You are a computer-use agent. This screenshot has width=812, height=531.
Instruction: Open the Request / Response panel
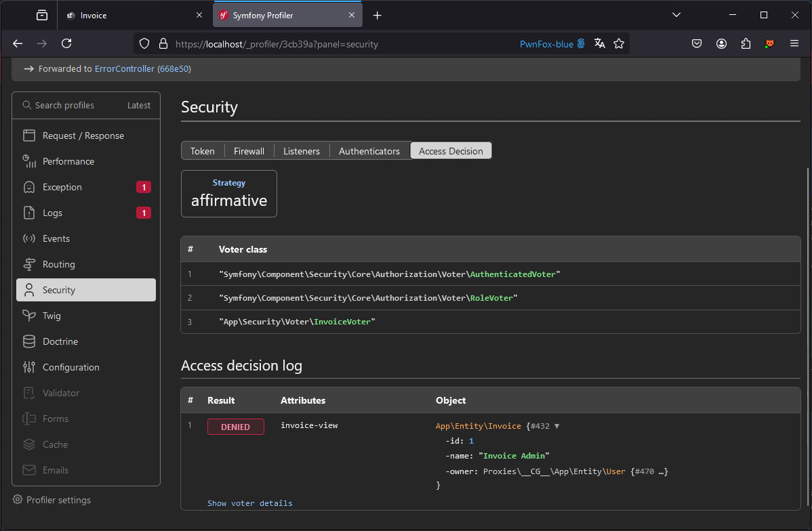click(x=83, y=135)
